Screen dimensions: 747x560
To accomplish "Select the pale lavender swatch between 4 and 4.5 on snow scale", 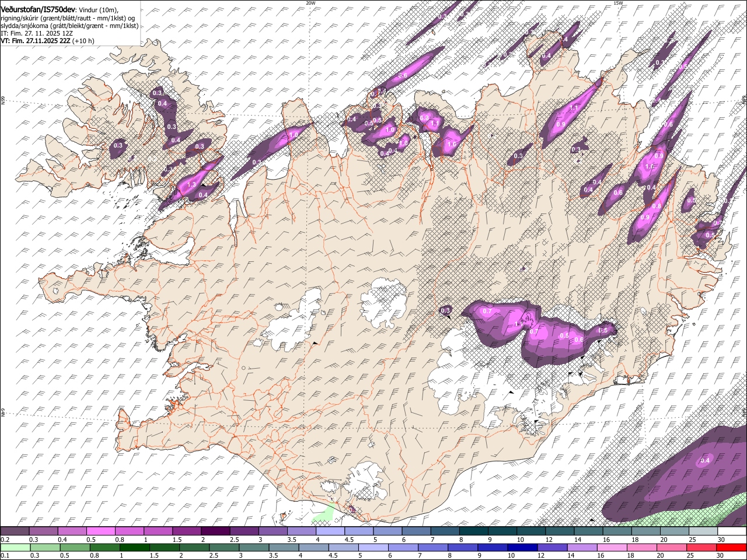I will coord(331,531).
